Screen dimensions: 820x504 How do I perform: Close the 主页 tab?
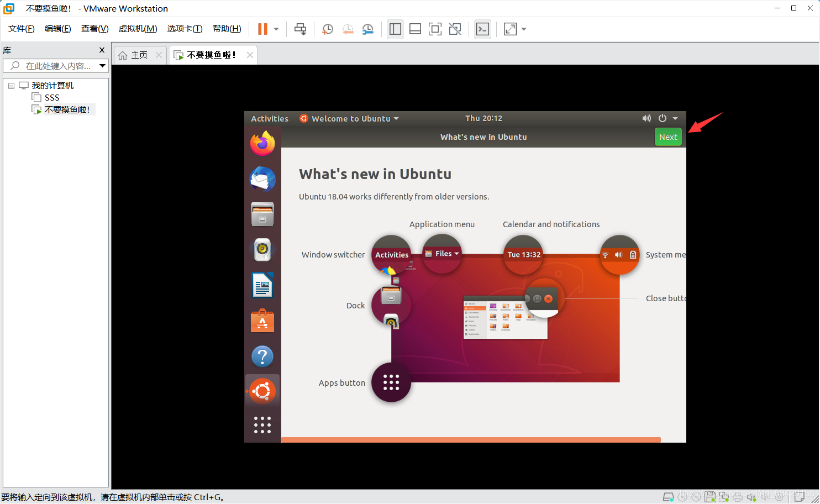(x=159, y=55)
